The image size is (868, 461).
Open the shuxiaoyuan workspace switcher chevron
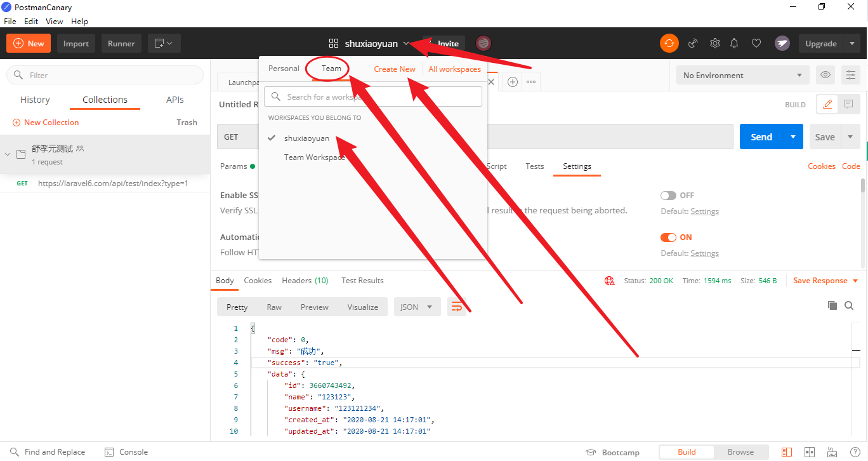point(406,44)
